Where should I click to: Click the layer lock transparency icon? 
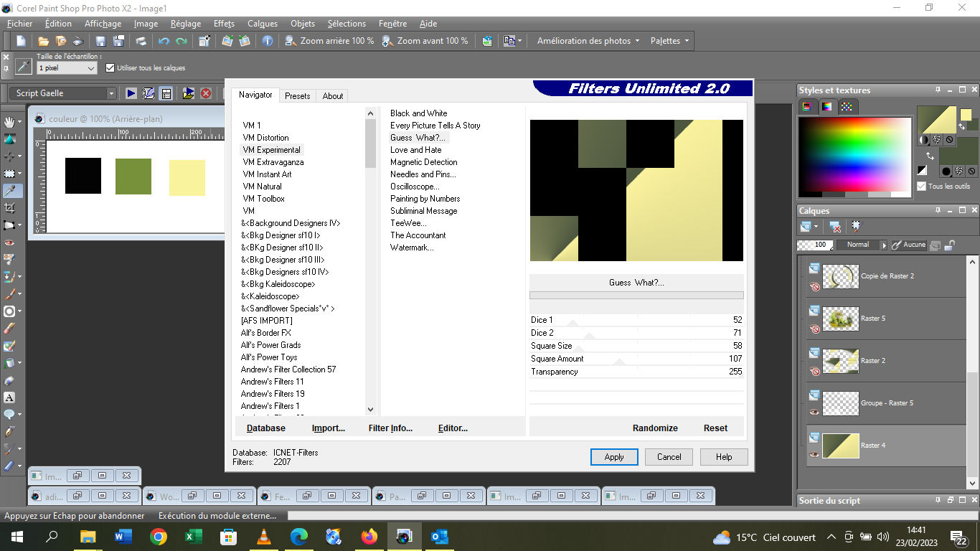(x=949, y=245)
